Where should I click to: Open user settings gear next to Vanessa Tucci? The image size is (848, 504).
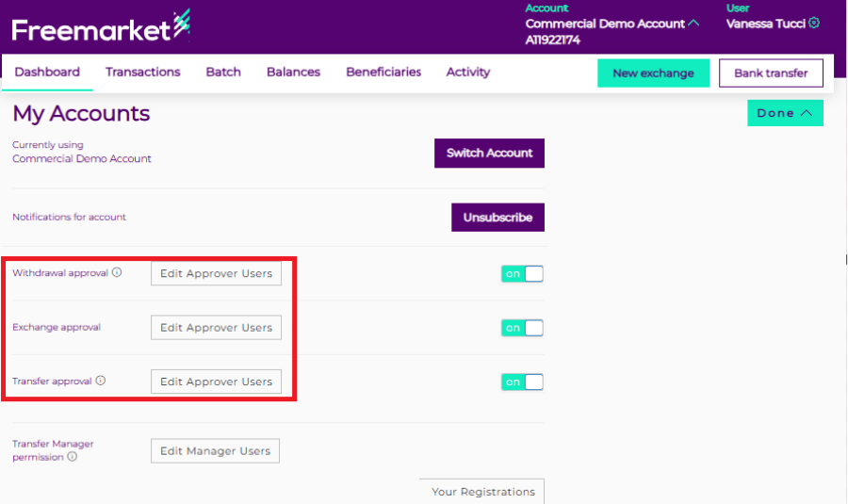point(814,24)
